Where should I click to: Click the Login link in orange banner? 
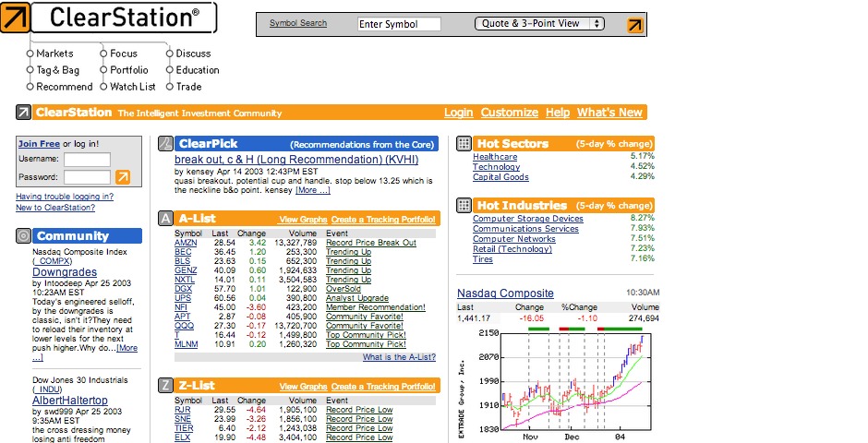(458, 113)
